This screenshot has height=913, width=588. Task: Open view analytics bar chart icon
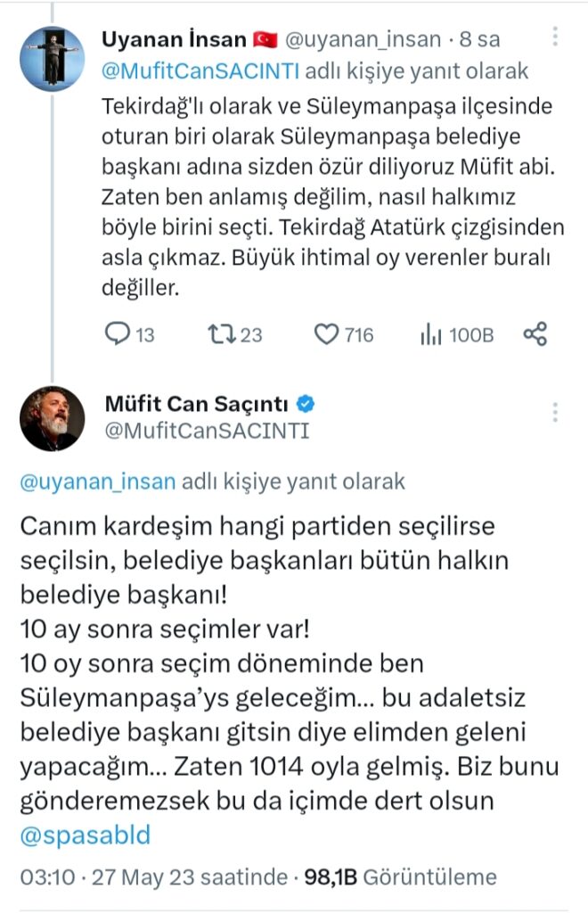[x=431, y=334]
